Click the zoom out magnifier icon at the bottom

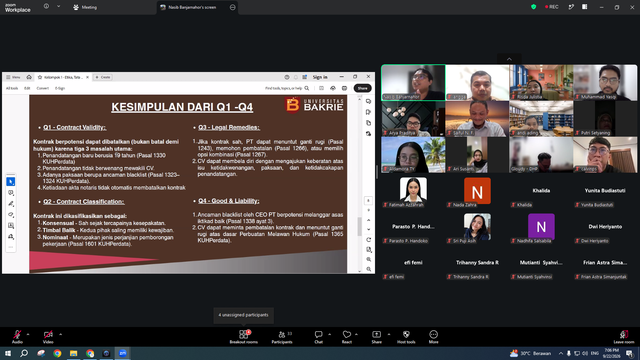369,269
